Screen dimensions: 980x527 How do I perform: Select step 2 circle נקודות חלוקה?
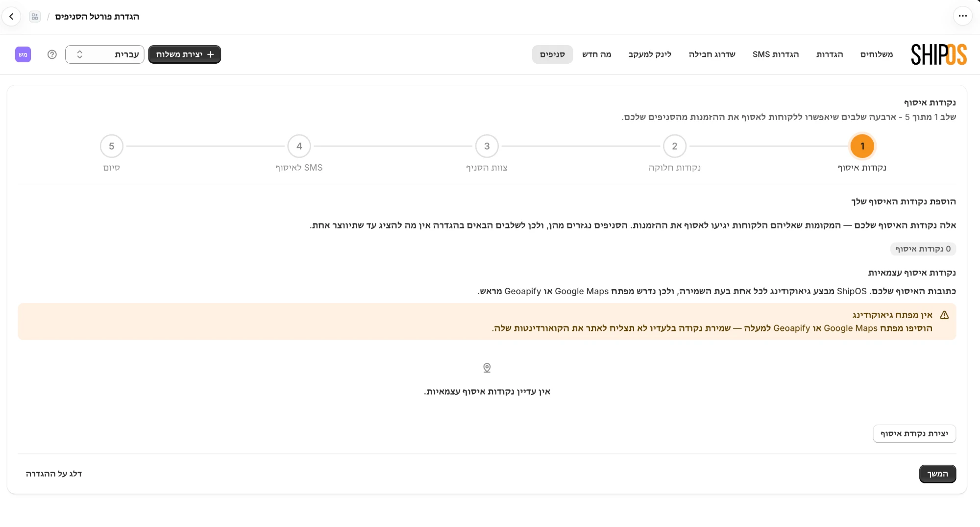point(675,146)
